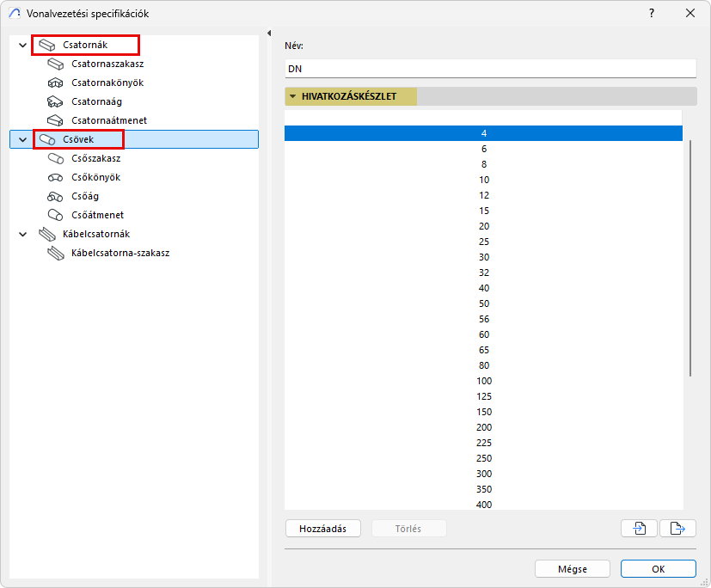
Task: Click the Törlés button
Action: [x=408, y=529]
